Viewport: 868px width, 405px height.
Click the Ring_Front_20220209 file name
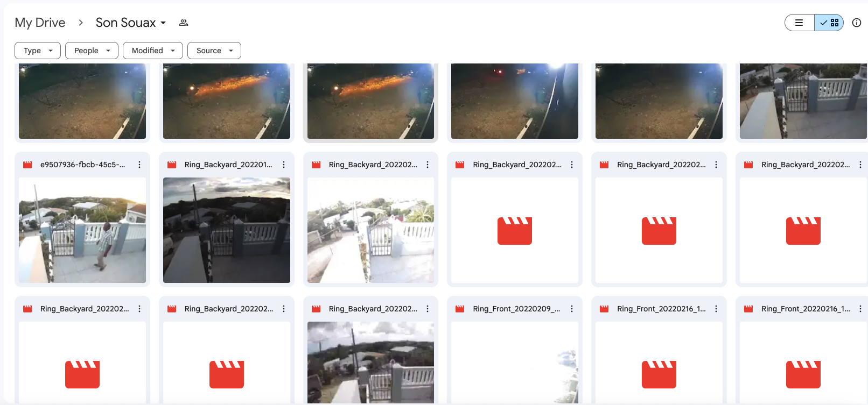pyautogui.click(x=516, y=309)
